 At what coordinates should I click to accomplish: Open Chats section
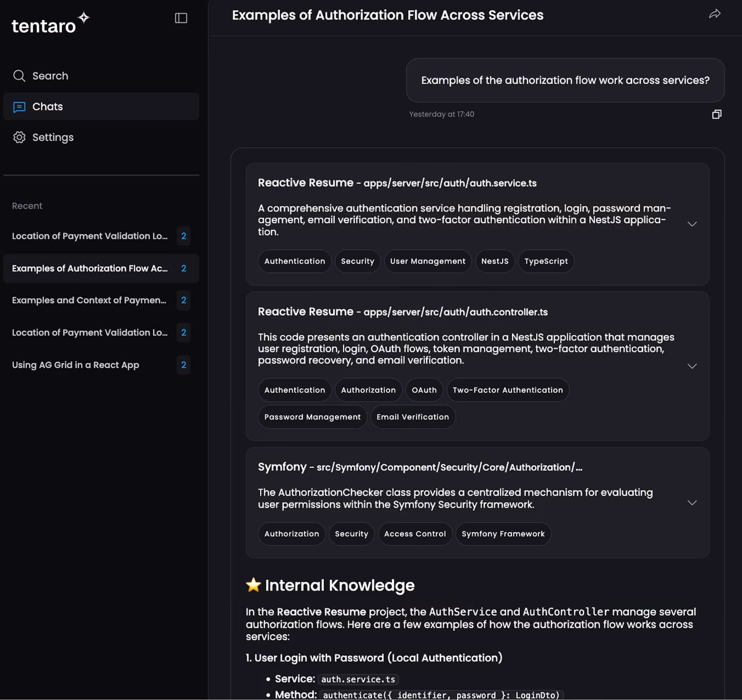101,107
